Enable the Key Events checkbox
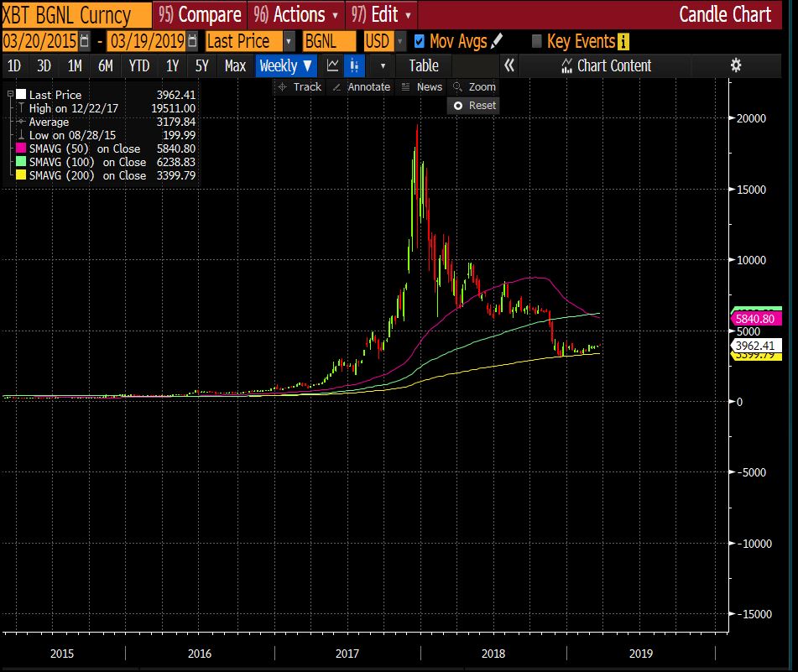The width and height of the screenshot is (798, 672). (x=537, y=41)
